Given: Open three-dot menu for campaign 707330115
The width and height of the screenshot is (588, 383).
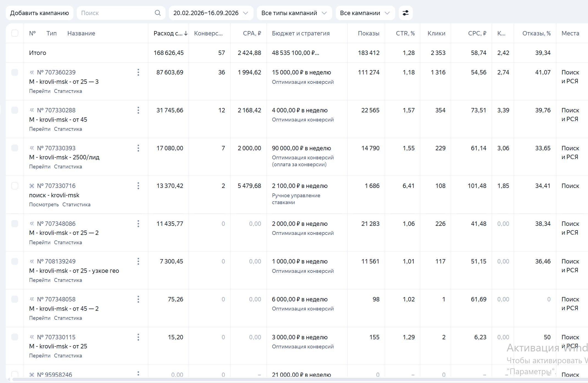Looking at the screenshot, I should [138, 337].
